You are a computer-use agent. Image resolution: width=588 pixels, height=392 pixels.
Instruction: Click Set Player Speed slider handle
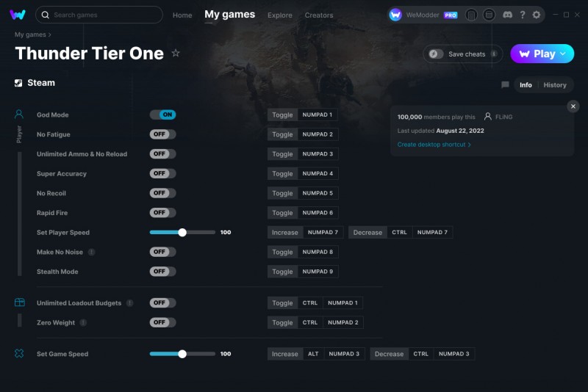182,233
